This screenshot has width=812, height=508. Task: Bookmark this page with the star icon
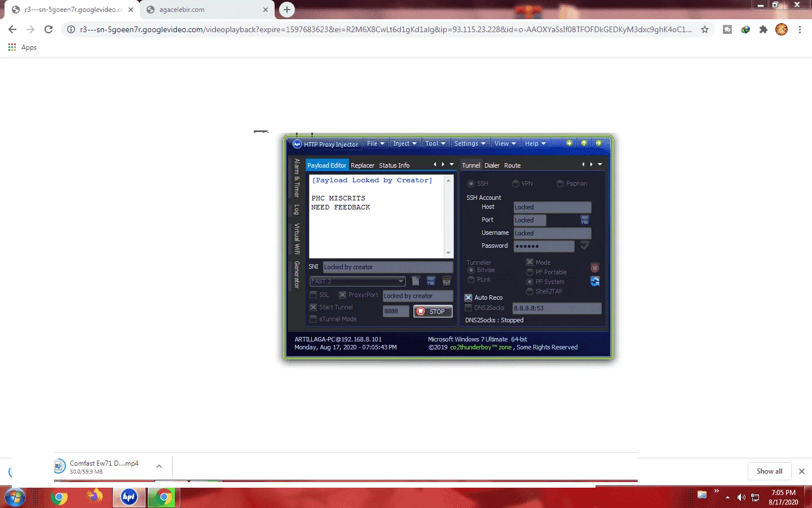705,29
